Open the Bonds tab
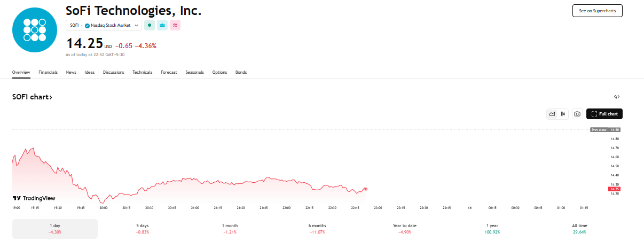Screen dimensions: 644x241 [241, 72]
